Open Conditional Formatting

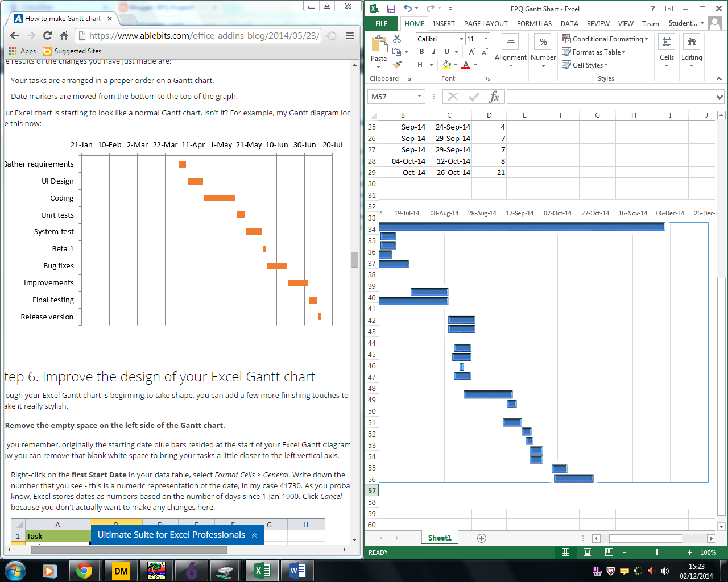(x=605, y=39)
